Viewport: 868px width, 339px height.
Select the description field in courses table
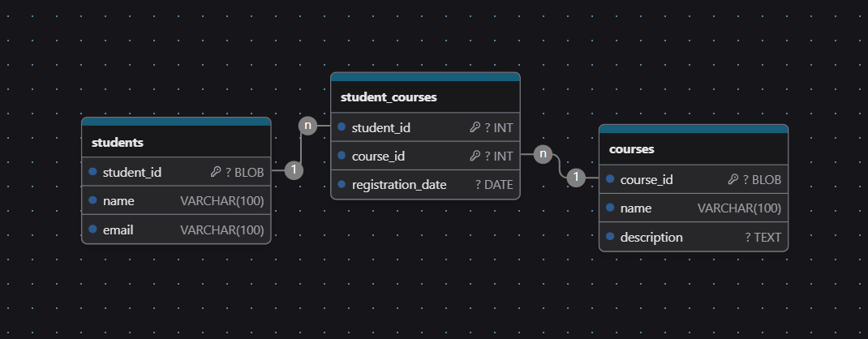(693, 238)
